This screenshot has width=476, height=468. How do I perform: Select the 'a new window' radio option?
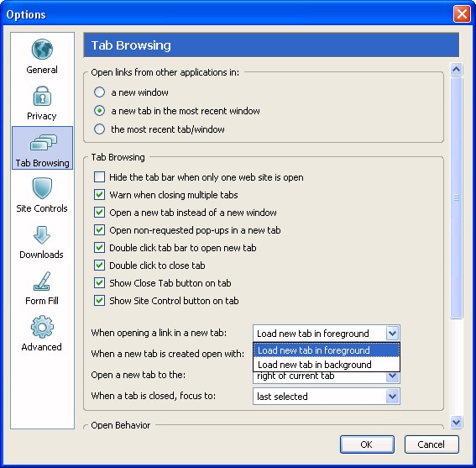pyautogui.click(x=99, y=92)
